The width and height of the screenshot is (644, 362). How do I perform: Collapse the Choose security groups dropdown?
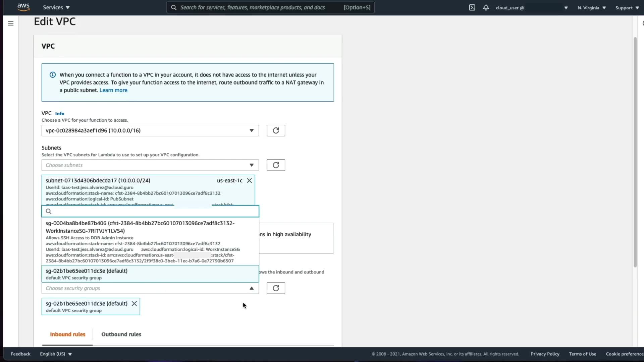251,288
